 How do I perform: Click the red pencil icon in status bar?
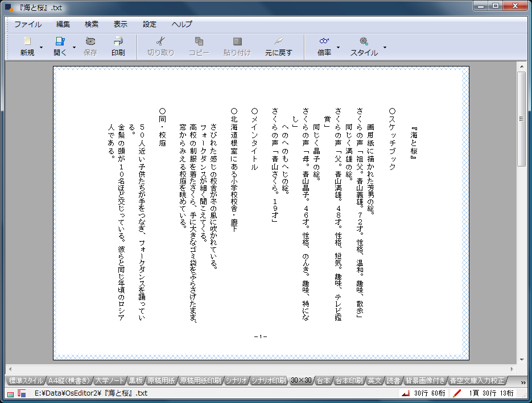point(457,393)
